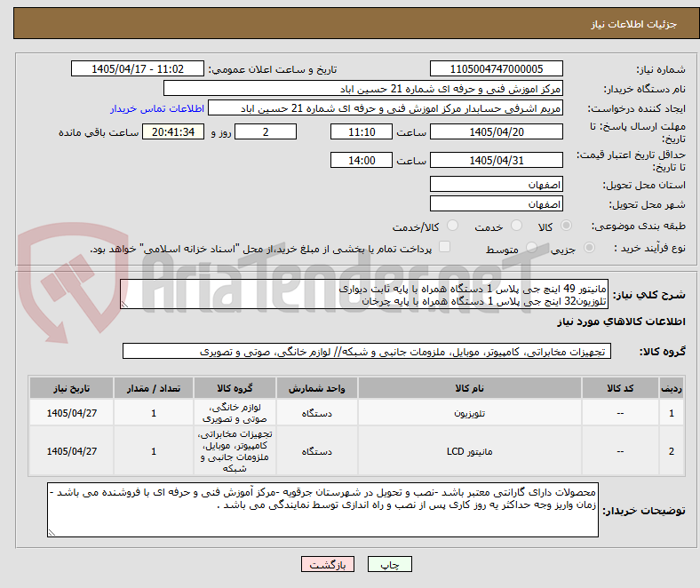This screenshot has width=700, height=588.
Task: Click the تلویزیون item name cell
Action: 469,413
